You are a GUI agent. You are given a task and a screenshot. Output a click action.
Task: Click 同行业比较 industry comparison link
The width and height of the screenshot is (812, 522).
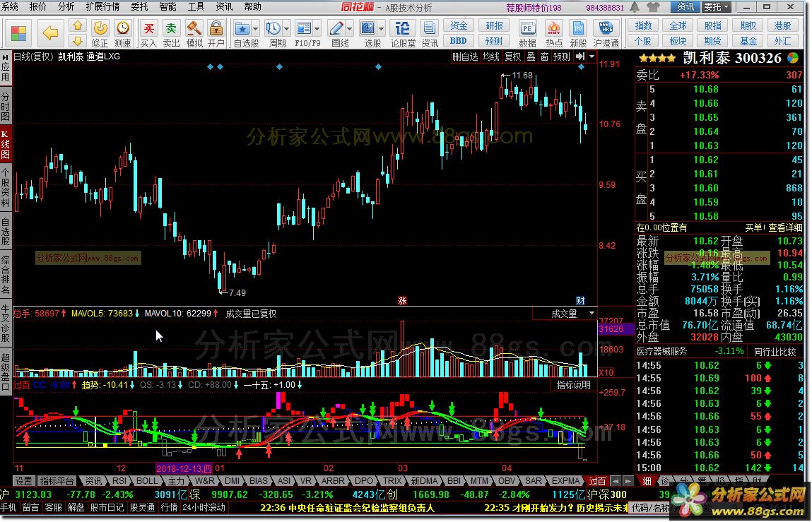(775, 352)
